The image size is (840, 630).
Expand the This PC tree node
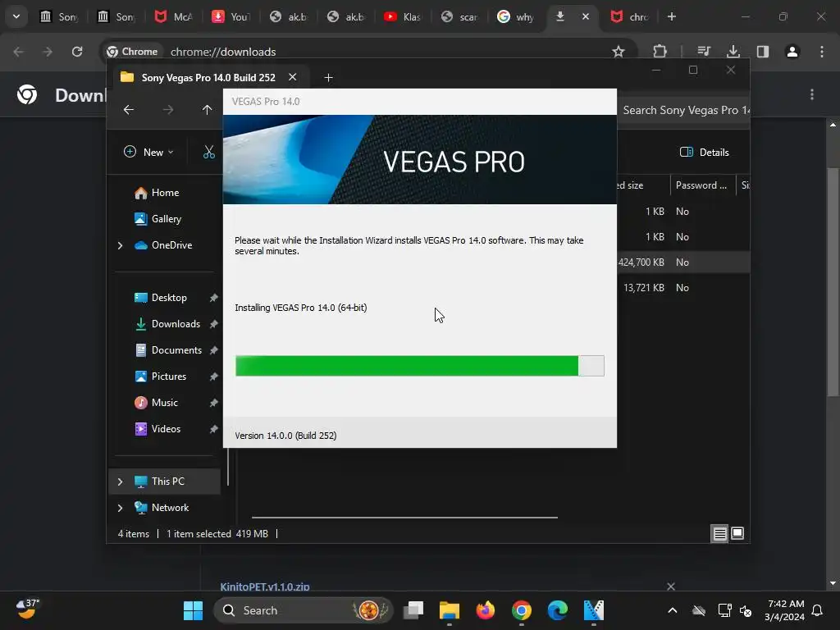[x=120, y=482]
